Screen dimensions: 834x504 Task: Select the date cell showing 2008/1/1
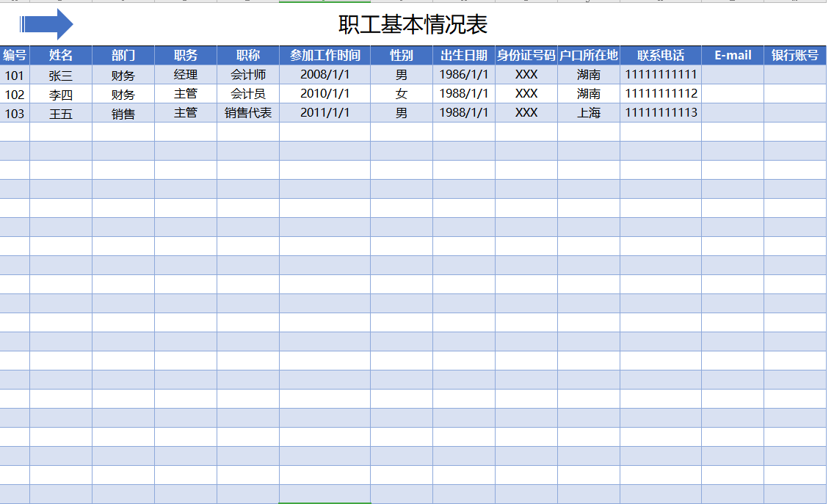point(324,74)
